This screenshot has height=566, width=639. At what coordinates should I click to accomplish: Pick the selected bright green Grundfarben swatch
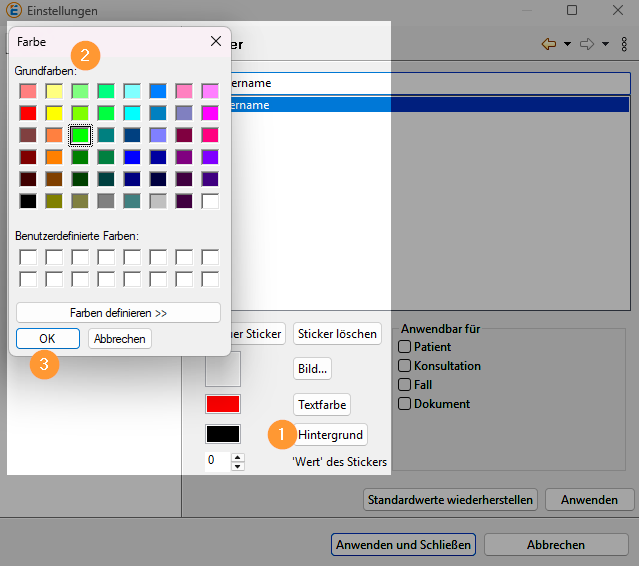(81, 134)
